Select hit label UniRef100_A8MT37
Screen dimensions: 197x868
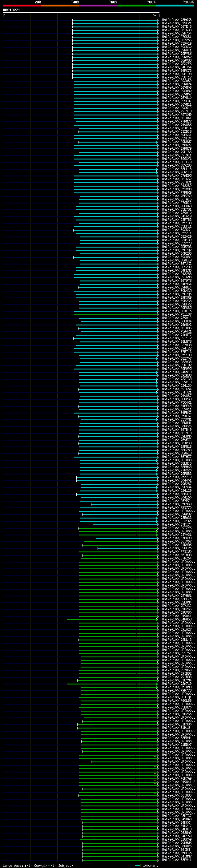(x=176, y=815)
